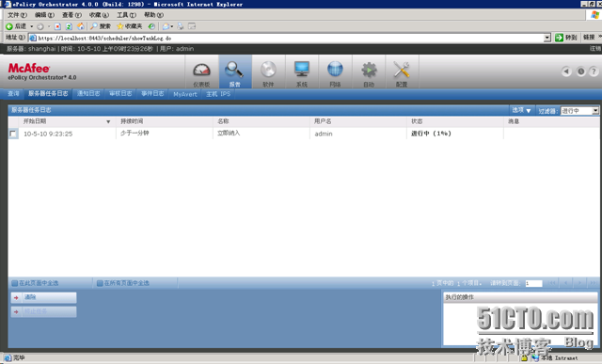Click the Links (链接) toolbar label
Viewport: 602px width, 364px height.
[589, 38]
